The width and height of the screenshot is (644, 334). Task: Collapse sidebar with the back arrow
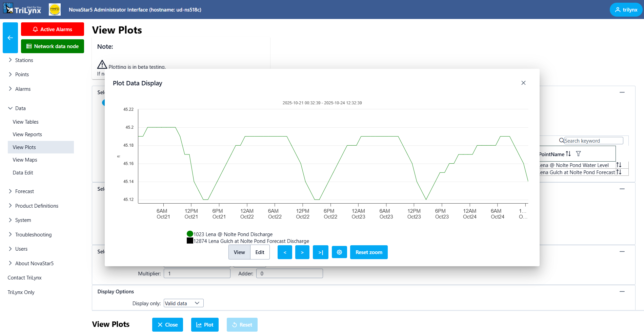coord(10,38)
